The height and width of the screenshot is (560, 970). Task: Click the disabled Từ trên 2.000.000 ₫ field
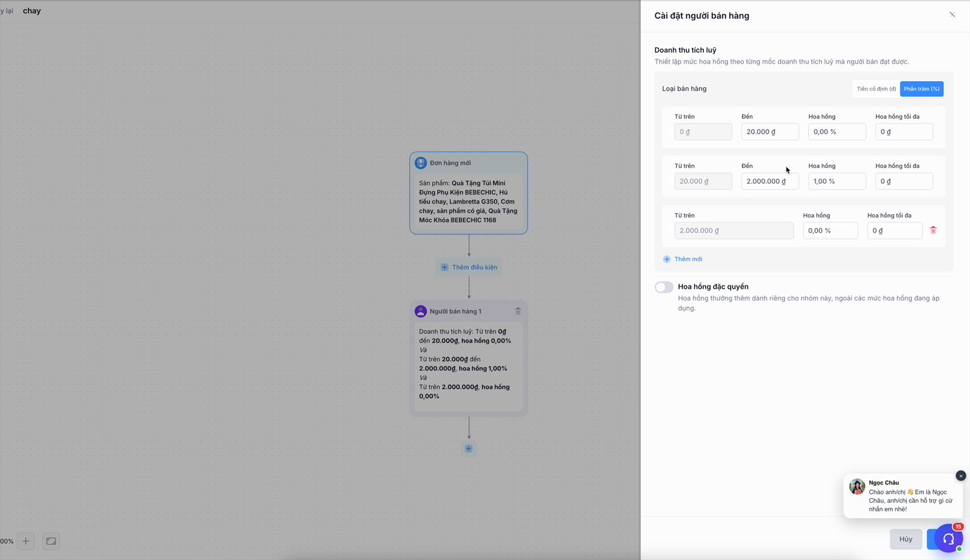pos(734,230)
